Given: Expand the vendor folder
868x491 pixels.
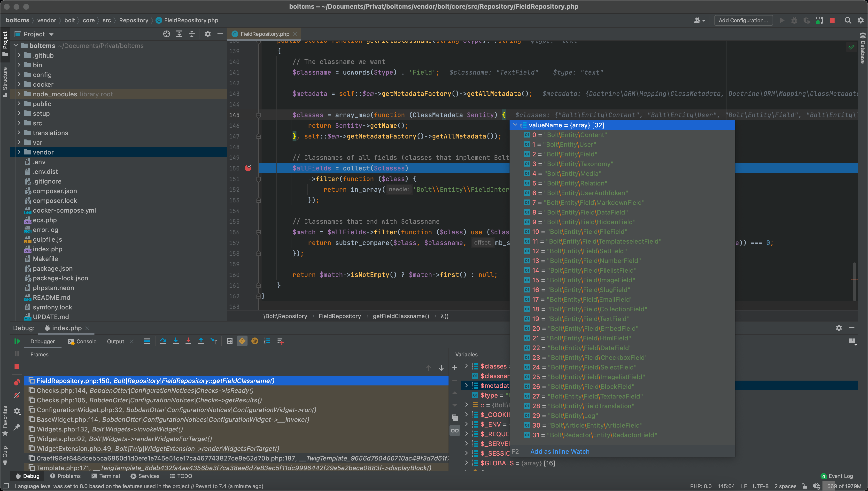Looking at the screenshot, I should [19, 152].
